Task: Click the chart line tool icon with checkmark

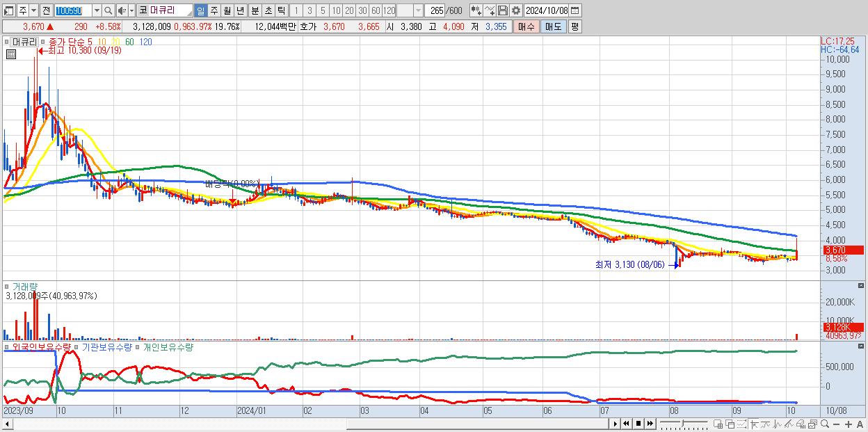Action: (489, 10)
